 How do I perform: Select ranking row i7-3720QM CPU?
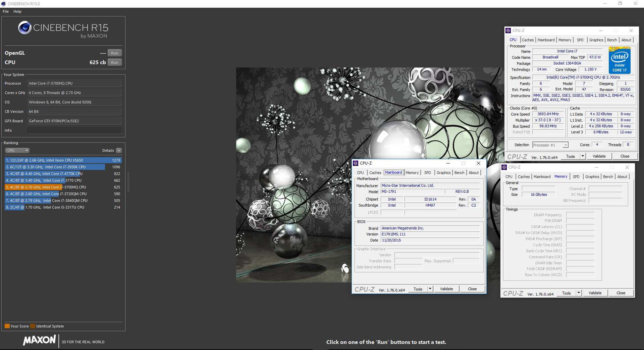tap(63, 194)
